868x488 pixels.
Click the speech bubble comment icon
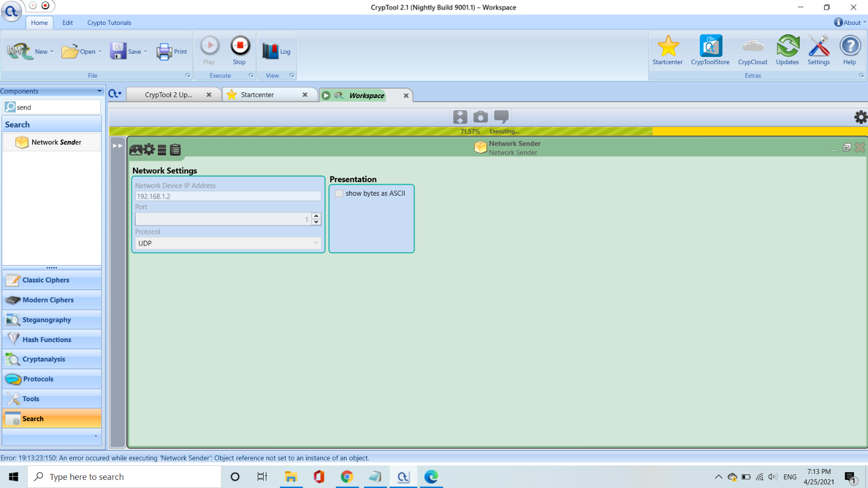pos(501,117)
